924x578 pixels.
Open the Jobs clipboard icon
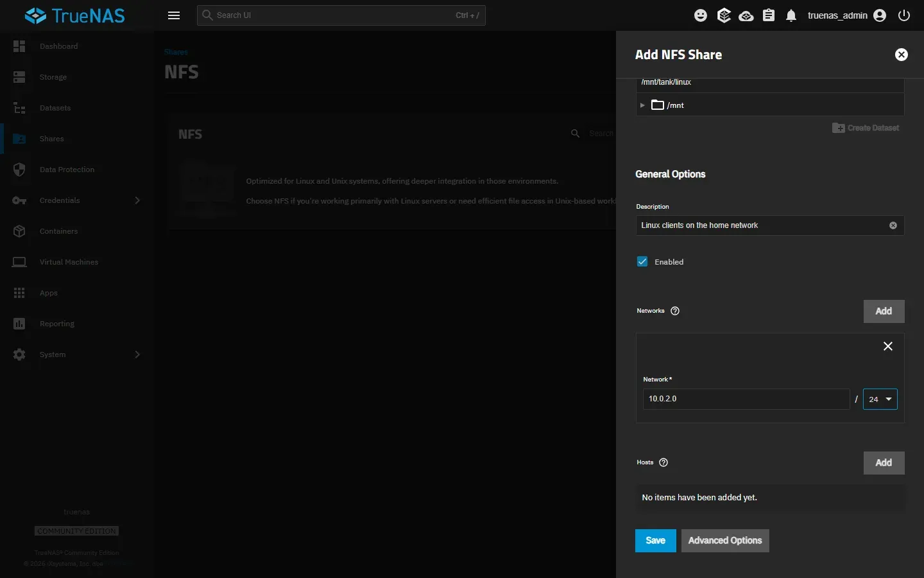click(769, 15)
